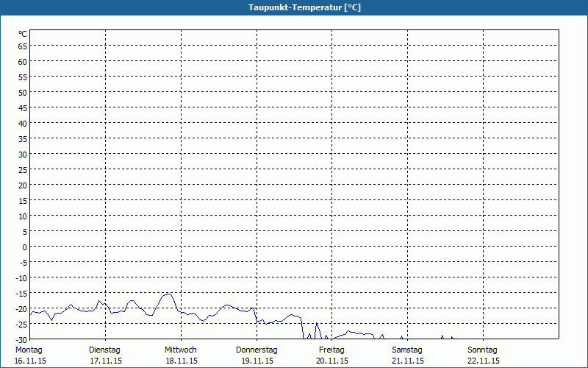Click the 55 y-axis value
Screen dimensions: 588x368
[x=23, y=77]
